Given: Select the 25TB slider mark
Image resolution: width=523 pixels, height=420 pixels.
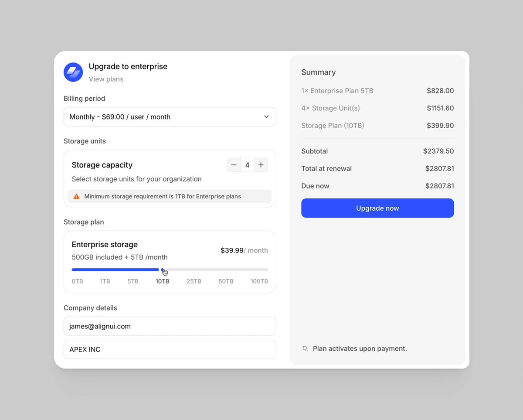Looking at the screenshot, I should (194, 281).
